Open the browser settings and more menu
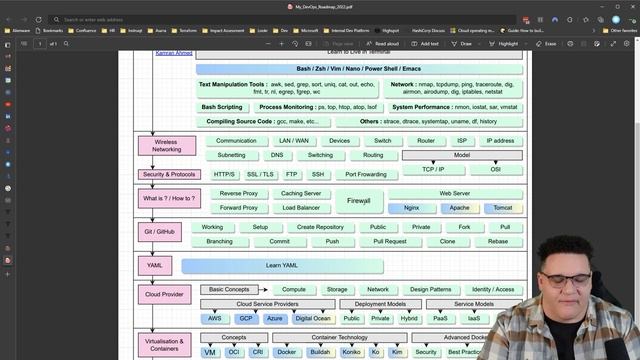 [x=632, y=20]
